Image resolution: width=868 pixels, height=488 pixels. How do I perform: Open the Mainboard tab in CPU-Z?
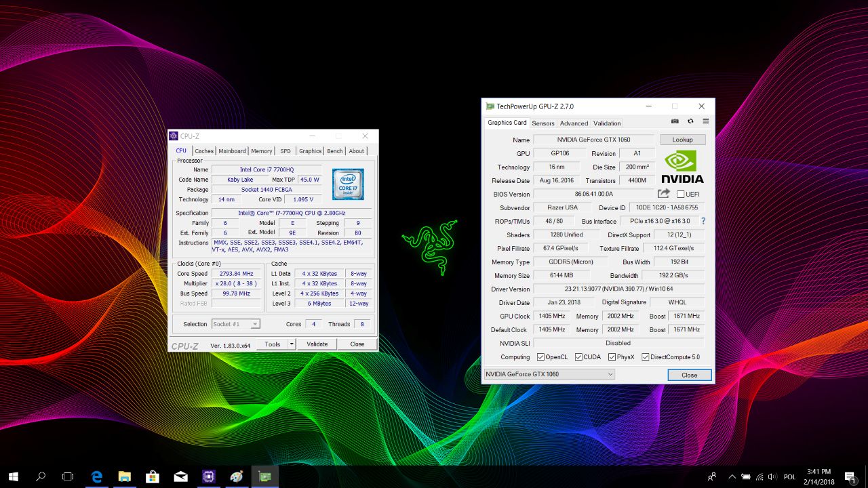pos(232,151)
